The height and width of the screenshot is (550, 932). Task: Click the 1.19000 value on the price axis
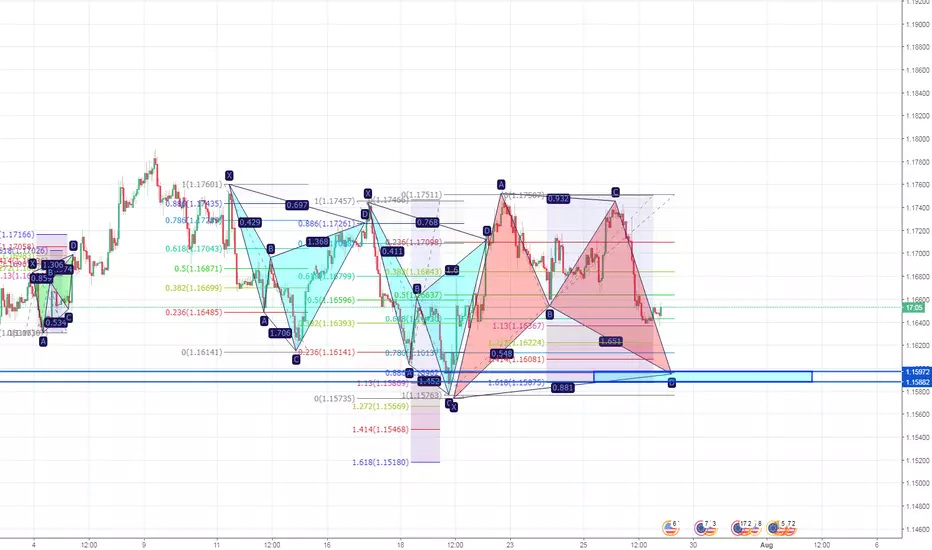918,24
